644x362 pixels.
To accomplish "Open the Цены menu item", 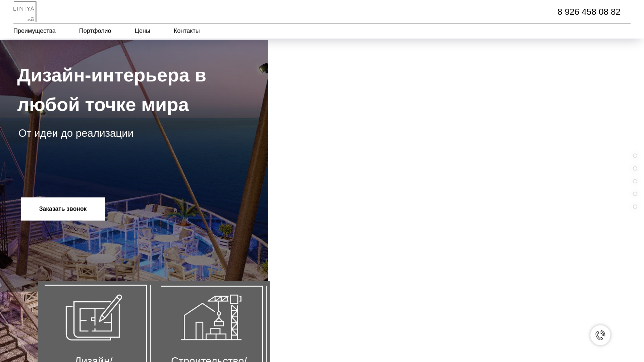I will click(143, 31).
